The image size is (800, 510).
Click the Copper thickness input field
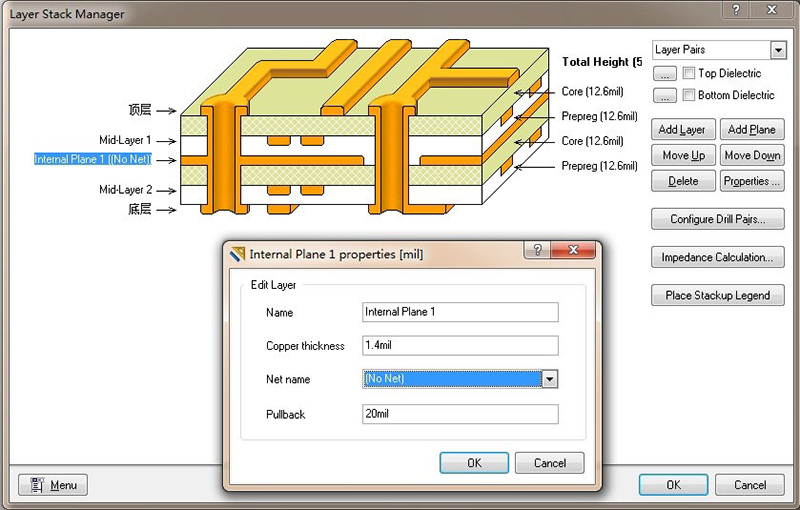(459, 346)
